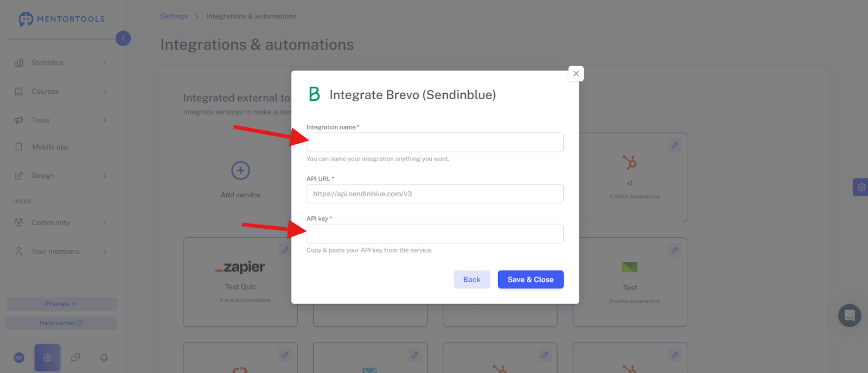Go to Settings breadcrumb
Screen dimensions: 868x373
(x=174, y=16)
